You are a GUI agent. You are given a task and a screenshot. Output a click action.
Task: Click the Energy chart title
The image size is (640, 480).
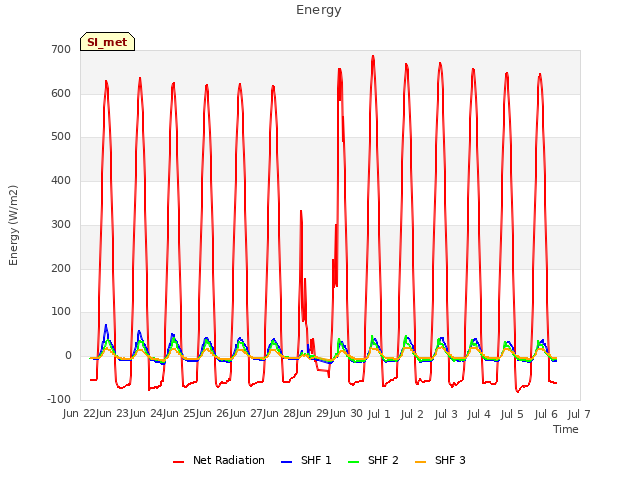tap(319, 10)
